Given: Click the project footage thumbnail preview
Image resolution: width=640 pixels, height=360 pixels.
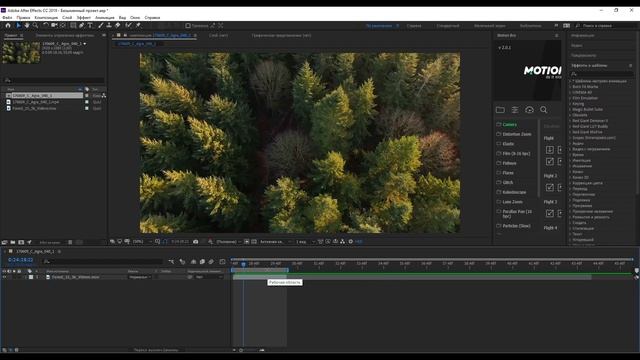Looking at the screenshot, I should click(x=21, y=53).
